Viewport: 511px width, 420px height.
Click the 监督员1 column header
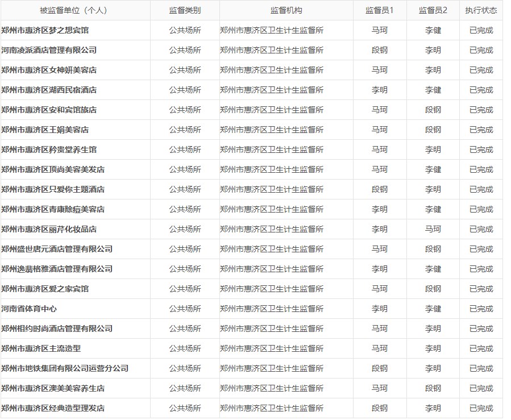(x=379, y=10)
